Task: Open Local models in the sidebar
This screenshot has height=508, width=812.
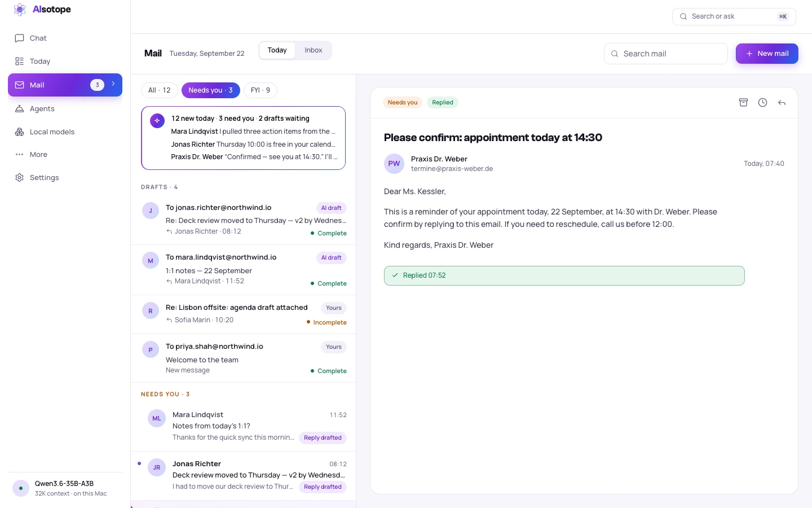Action: coord(65,132)
